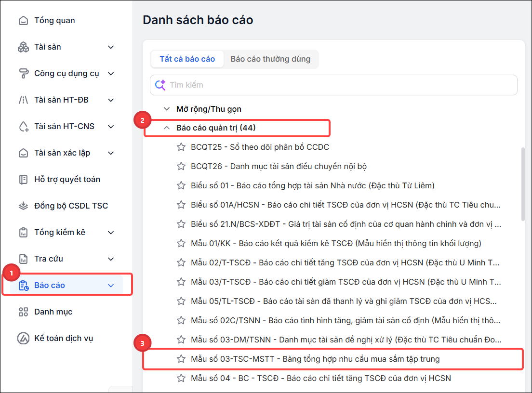Expand the Tài sản xác lập chevron
This screenshot has height=393, width=532.
[x=111, y=153]
